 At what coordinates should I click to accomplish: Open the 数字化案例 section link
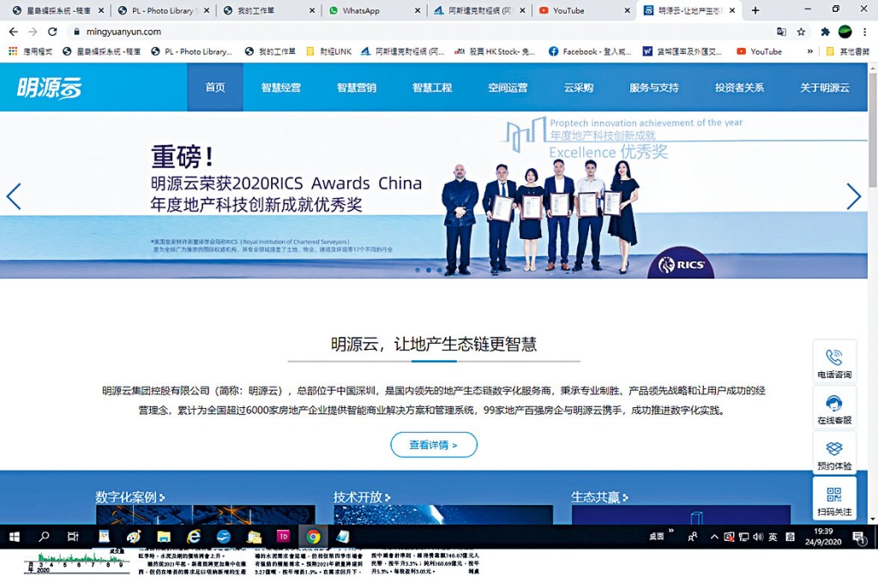(x=130, y=497)
